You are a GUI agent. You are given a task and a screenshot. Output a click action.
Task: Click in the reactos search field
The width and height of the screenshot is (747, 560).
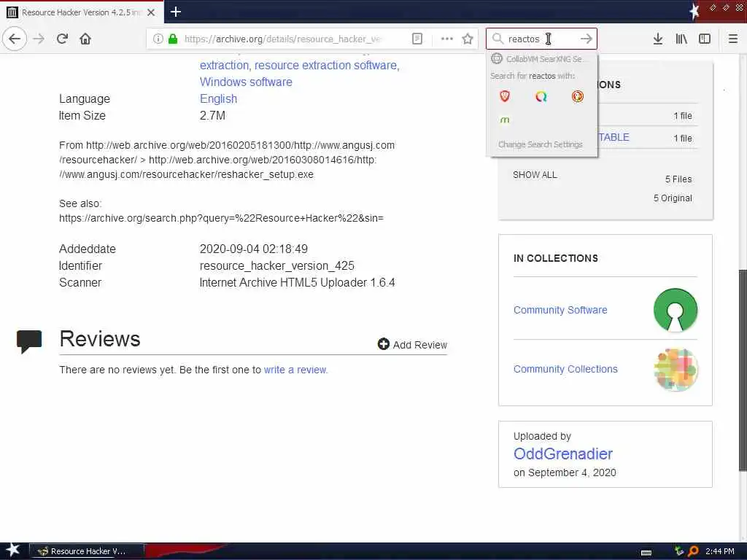click(541, 39)
